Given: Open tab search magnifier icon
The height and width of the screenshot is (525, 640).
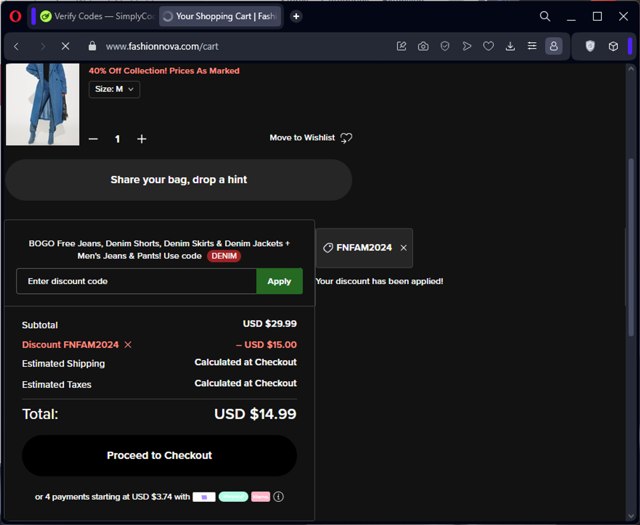Looking at the screenshot, I should (545, 16).
